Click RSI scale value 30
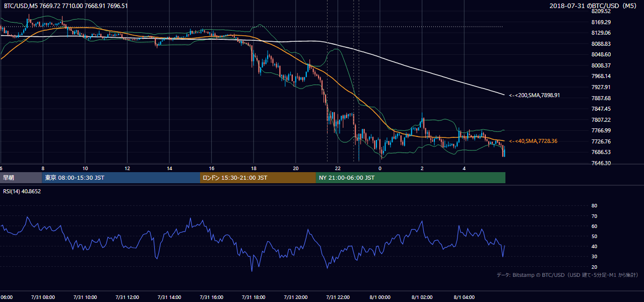Viewport: 644px width, 302px height. pos(594,256)
